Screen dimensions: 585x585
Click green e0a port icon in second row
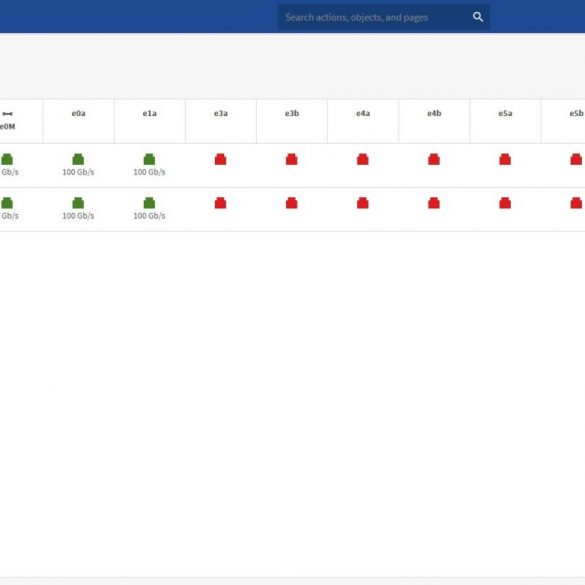pos(78,203)
